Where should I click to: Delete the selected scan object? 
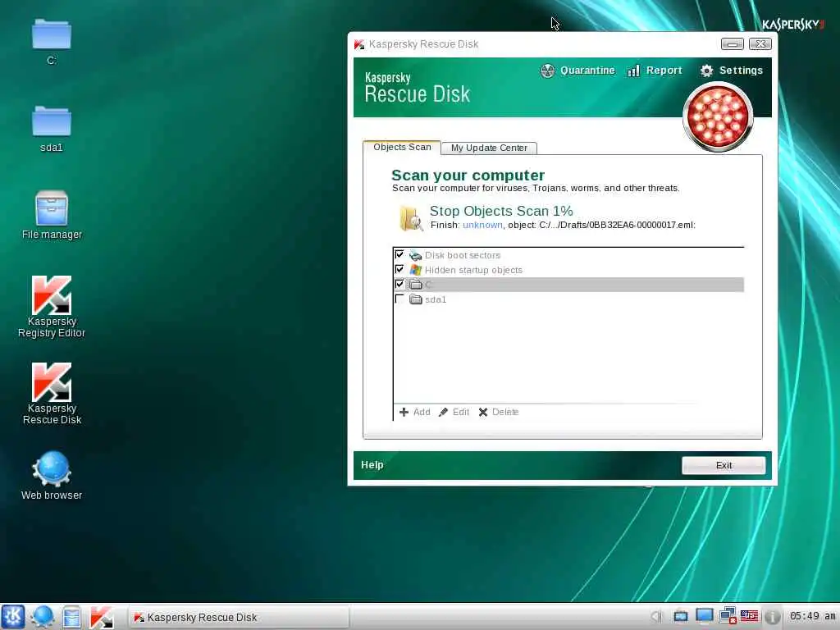(498, 412)
